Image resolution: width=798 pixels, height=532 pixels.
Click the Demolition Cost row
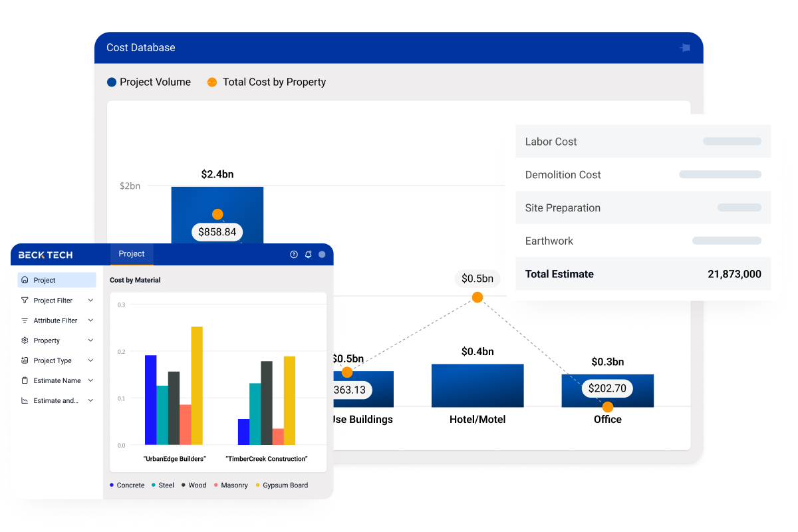[x=643, y=174]
